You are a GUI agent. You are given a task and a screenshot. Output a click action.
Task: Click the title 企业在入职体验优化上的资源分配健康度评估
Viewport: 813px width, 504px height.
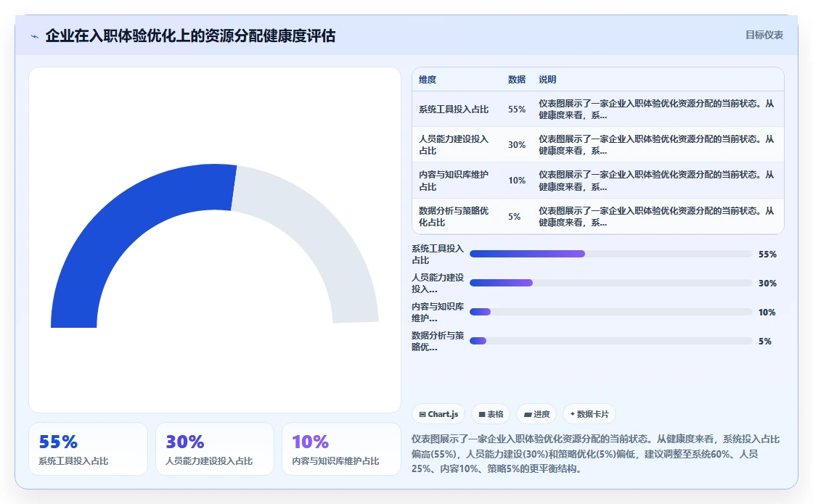pyautogui.click(x=190, y=36)
